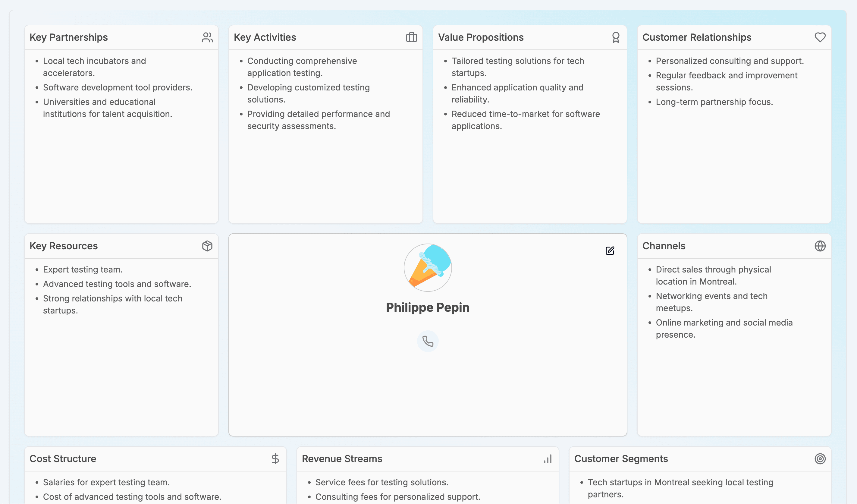Click the globe icon on Channels

tap(820, 246)
